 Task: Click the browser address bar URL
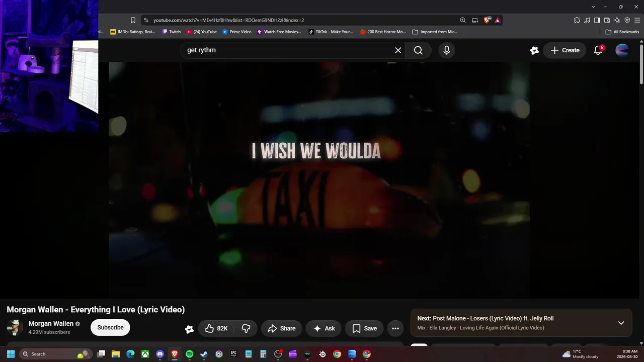point(228,20)
